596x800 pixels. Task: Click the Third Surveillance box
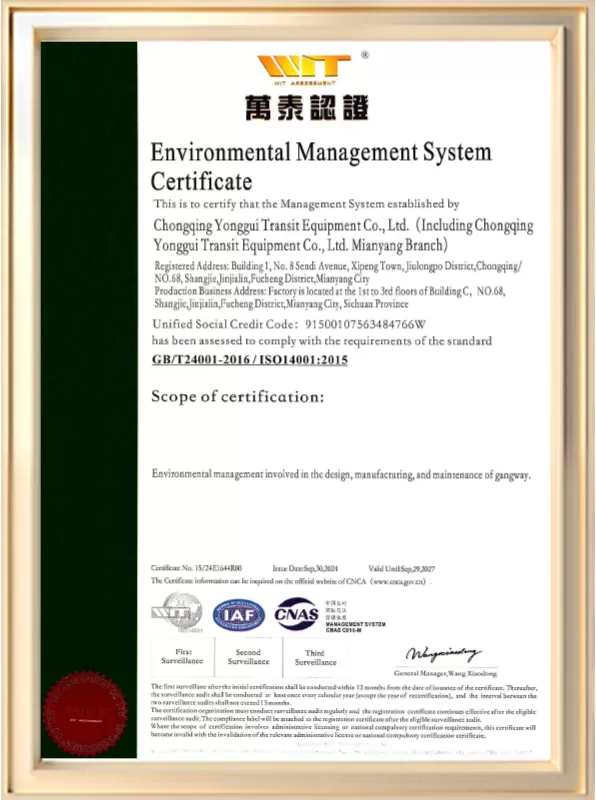click(x=315, y=658)
